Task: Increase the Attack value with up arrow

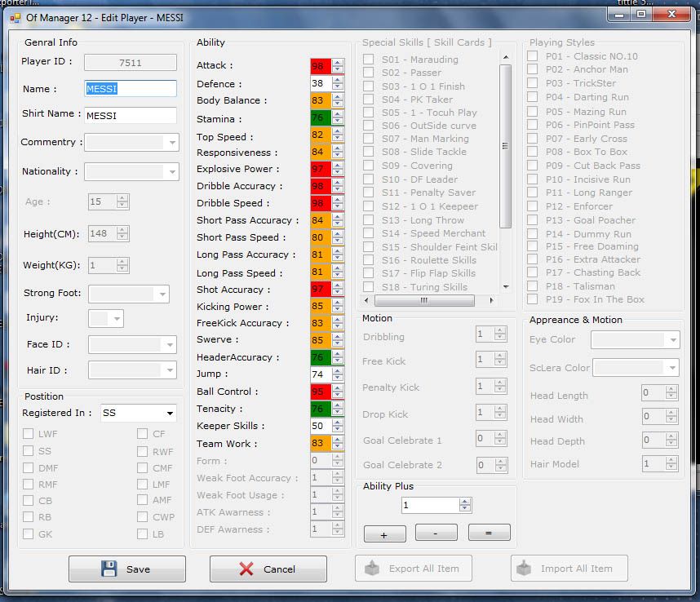Action: click(x=338, y=62)
